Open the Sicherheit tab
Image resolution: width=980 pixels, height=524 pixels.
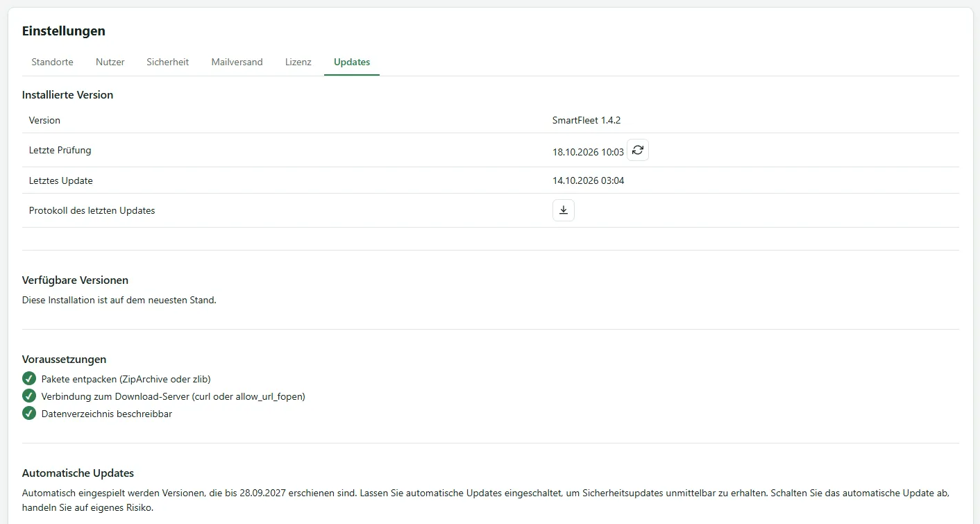tap(168, 62)
